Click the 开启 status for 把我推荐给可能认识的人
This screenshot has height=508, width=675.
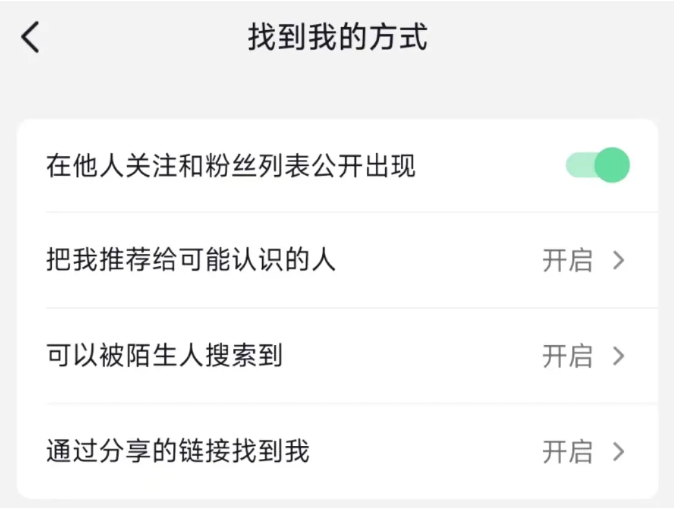(x=567, y=261)
